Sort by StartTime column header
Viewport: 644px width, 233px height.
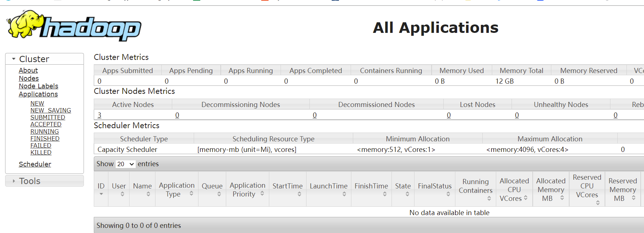pos(288,186)
